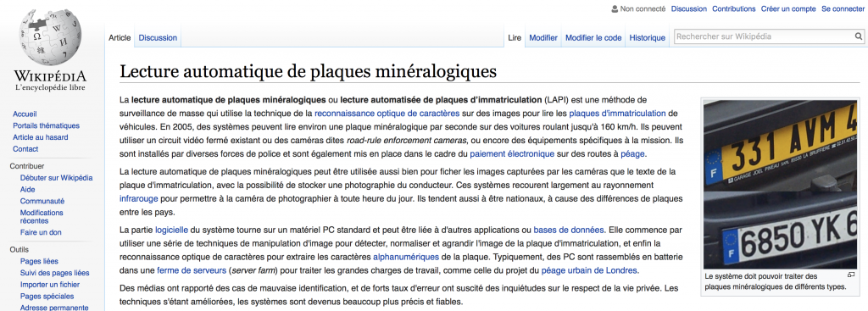
Task: Open the ferme de serveurs link
Action: 192,270
